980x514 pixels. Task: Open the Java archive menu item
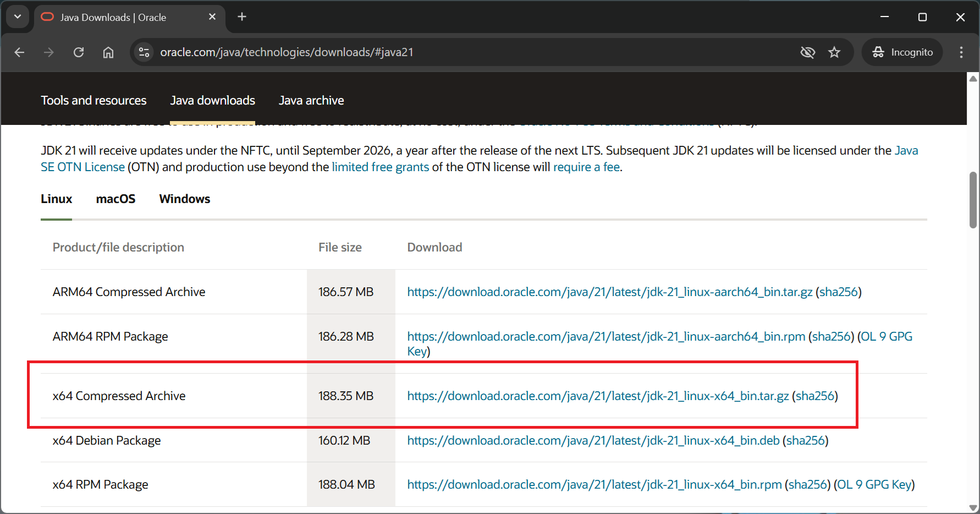tap(311, 101)
